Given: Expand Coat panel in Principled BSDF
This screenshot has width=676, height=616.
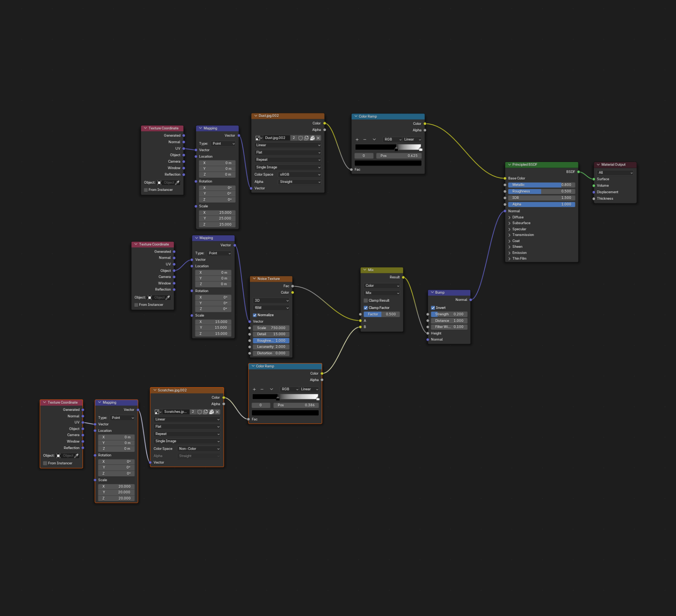Looking at the screenshot, I should pos(510,241).
